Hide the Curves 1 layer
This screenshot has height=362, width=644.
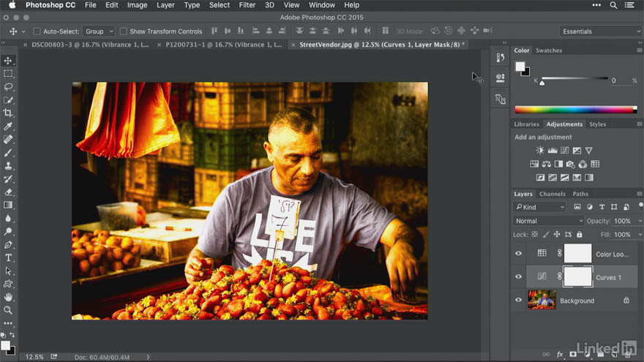(x=518, y=276)
